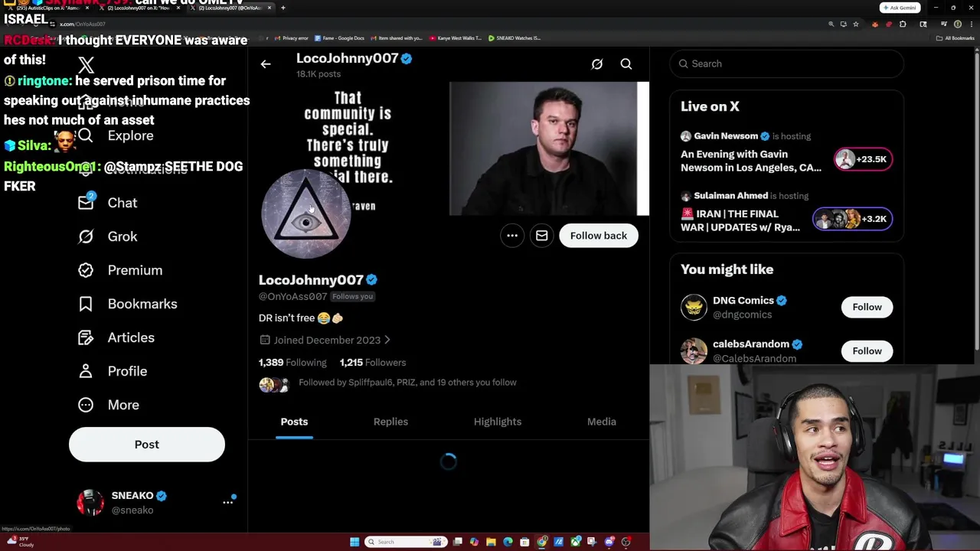Screen dimensions: 980x551
Task: Open Fame - Google Docs bookmark
Action: click(339, 38)
